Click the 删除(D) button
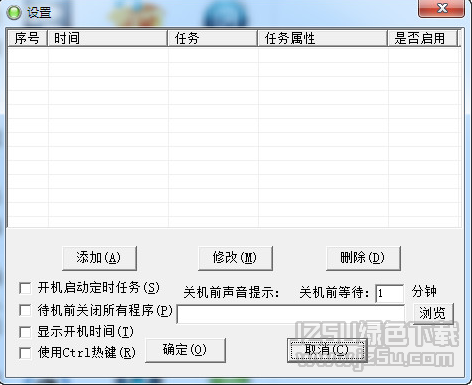This screenshot has height=385, width=472. tap(363, 258)
